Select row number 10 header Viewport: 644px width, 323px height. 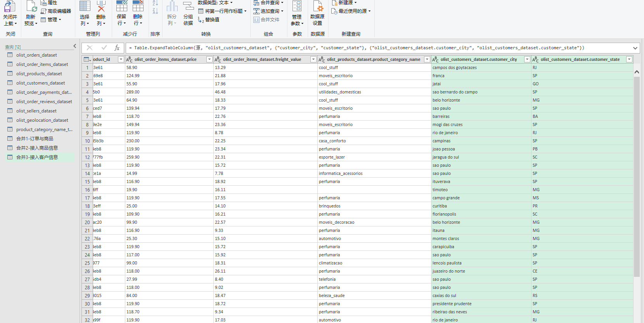87,141
